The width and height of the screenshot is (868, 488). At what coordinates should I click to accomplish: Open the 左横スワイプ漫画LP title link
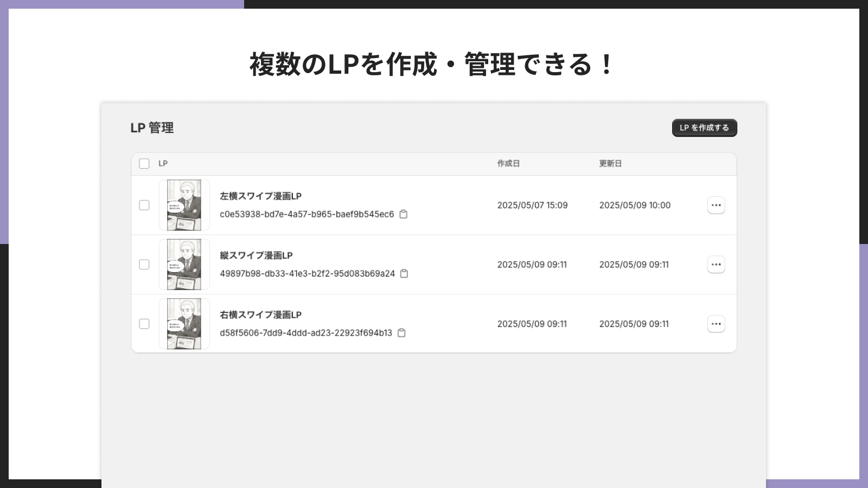coord(260,196)
